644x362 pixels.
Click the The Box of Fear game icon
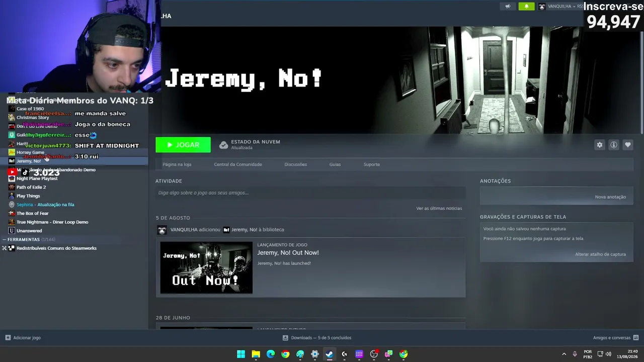click(12, 213)
